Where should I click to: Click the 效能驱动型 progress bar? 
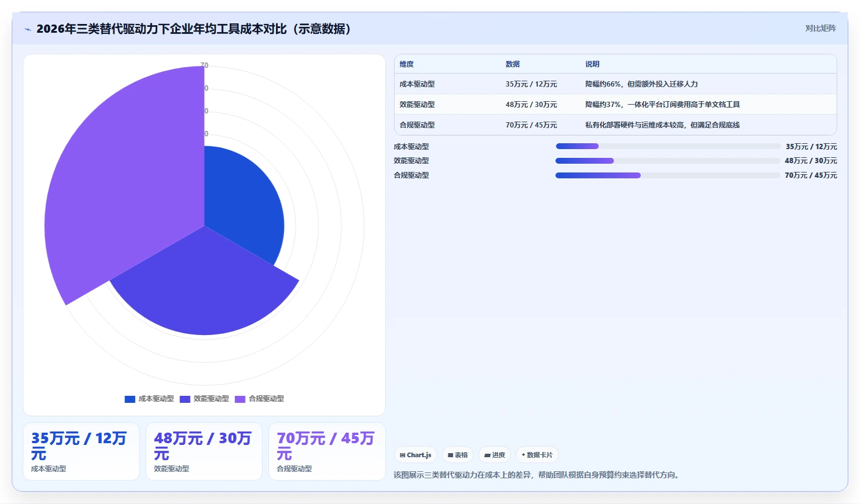pyautogui.click(x=668, y=161)
